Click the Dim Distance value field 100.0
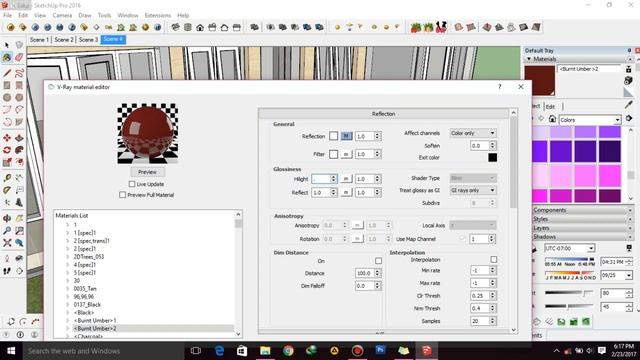The width and height of the screenshot is (640, 360). (x=365, y=273)
